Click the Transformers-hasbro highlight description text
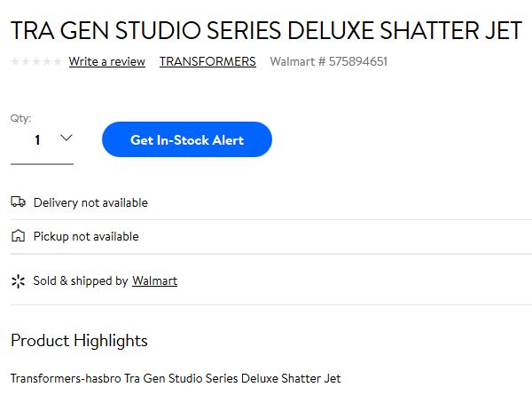 coord(176,378)
